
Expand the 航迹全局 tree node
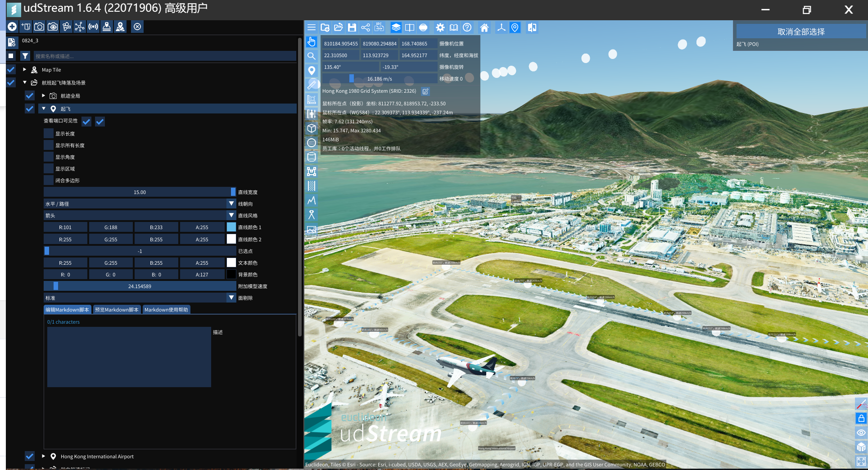[43, 95]
